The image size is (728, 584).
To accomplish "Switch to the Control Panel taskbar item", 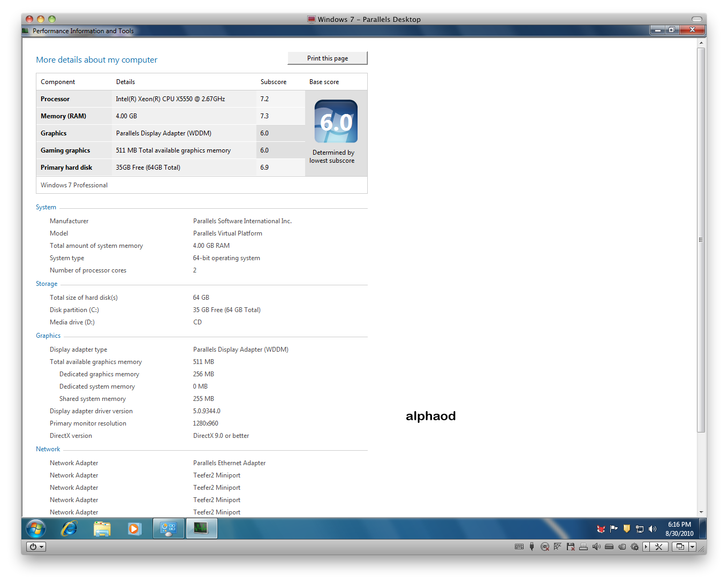I will coord(169,529).
